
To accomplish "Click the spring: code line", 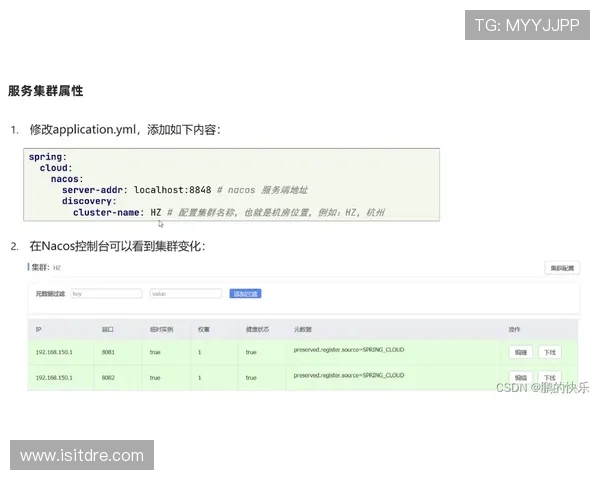I will click(x=47, y=157).
